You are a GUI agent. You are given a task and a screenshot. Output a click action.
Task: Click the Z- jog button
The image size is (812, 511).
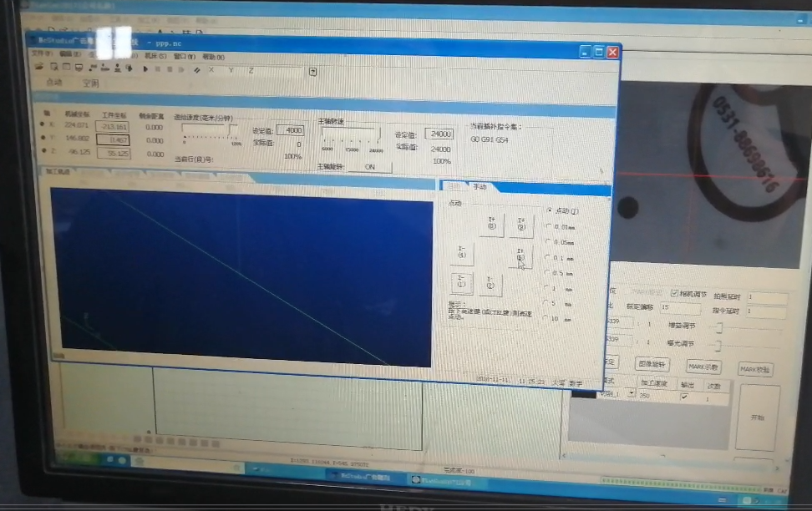point(461,283)
